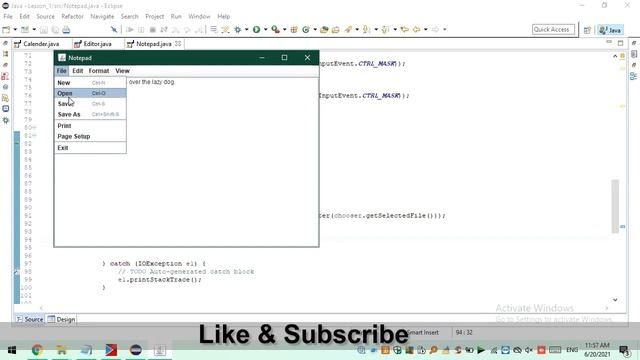Click the New Java Package icon
Viewport: 640px width, 360px height.
[294, 29]
